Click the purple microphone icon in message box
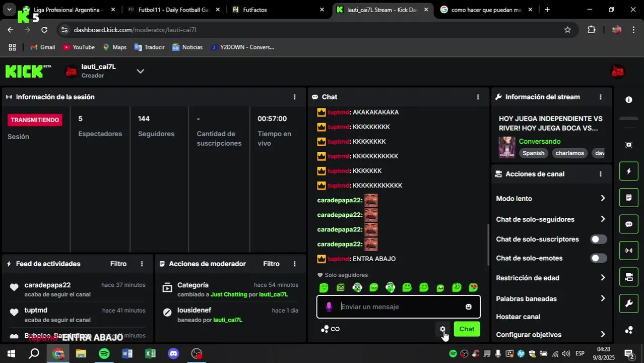This screenshot has height=363, width=644. click(x=329, y=307)
